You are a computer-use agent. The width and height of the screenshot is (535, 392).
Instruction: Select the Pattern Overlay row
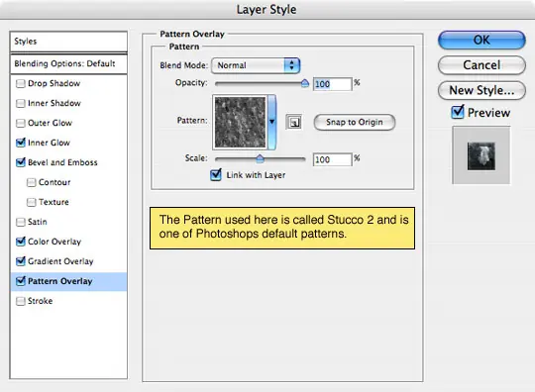coord(68,281)
